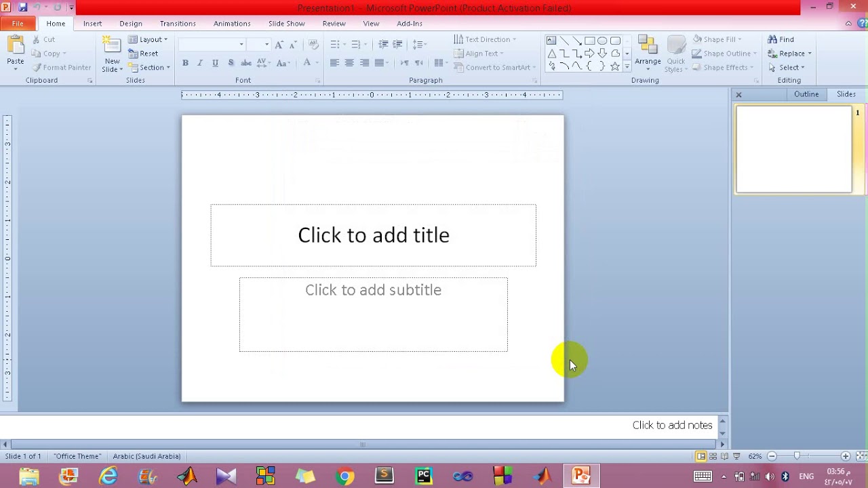
Task: Toggle Text Shadow
Action: pyautogui.click(x=231, y=63)
